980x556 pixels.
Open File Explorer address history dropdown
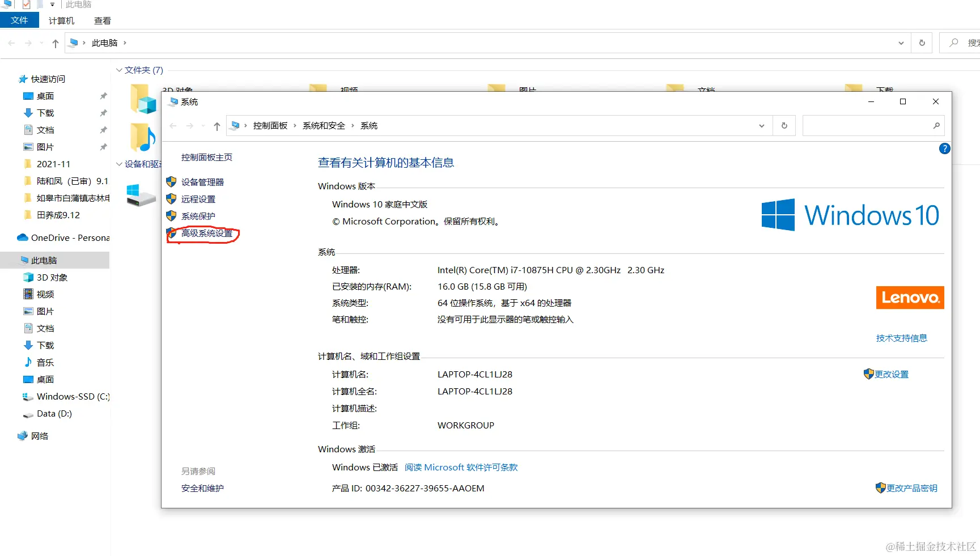901,43
